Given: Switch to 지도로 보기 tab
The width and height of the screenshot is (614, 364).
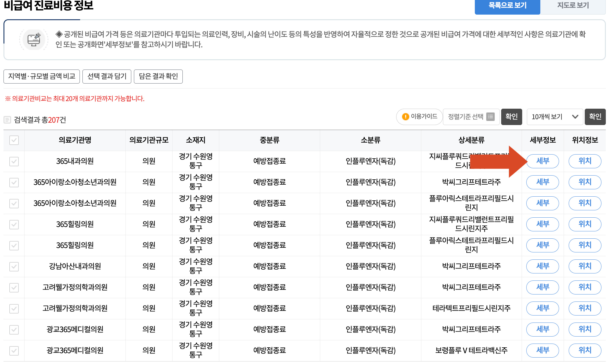Looking at the screenshot, I should pos(573,6).
